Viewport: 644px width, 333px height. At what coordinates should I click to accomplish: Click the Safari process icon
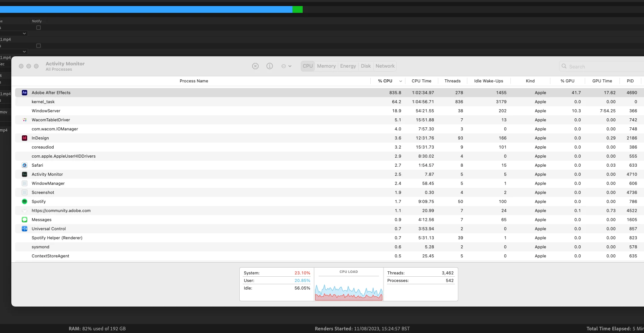25,165
